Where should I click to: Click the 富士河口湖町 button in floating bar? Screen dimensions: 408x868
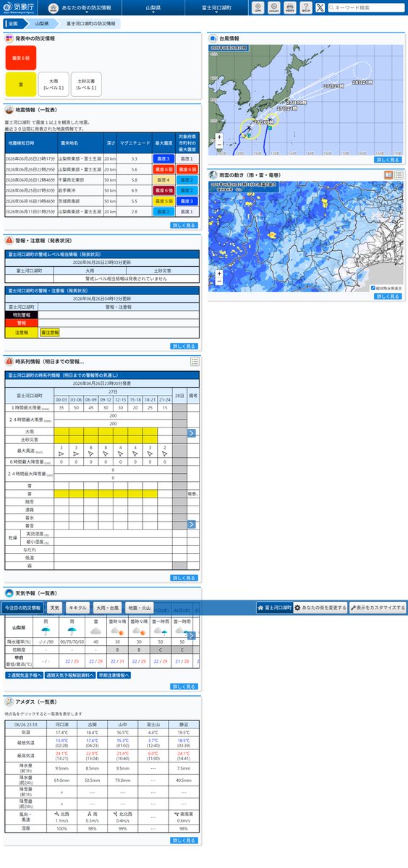coord(274,608)
